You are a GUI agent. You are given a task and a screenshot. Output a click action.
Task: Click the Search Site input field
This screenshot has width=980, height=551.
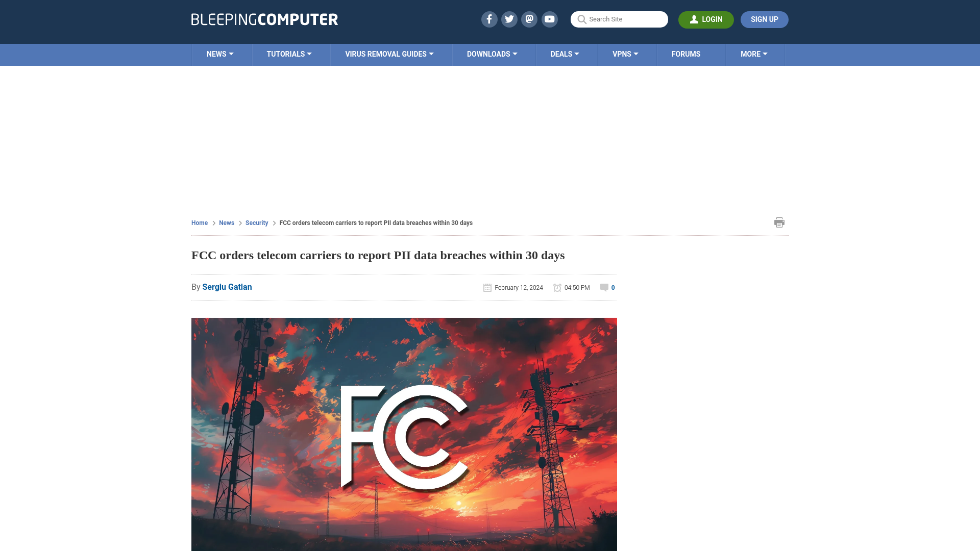tap(619, 19)
